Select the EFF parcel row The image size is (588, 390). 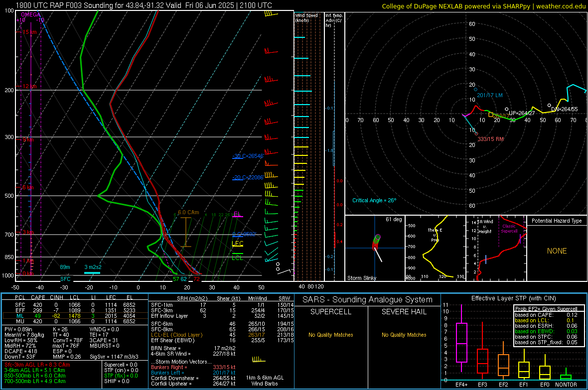click(75, 310)
